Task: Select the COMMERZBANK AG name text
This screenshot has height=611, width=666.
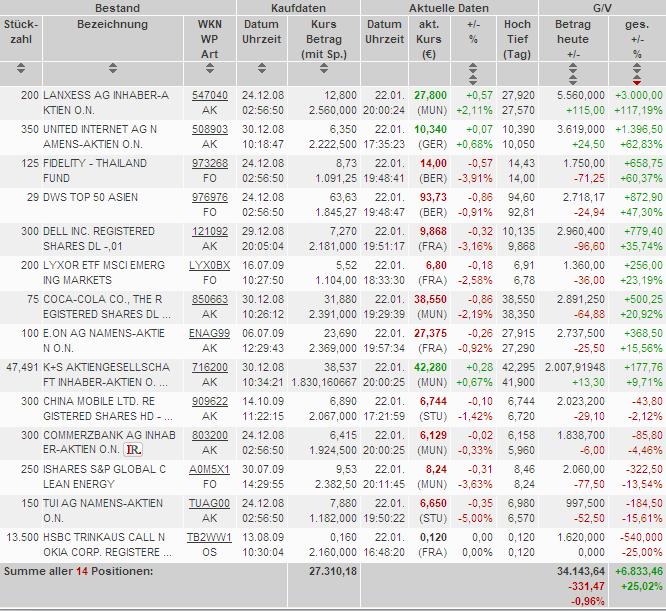Action: pyautogui.click(x=109, y=442)
